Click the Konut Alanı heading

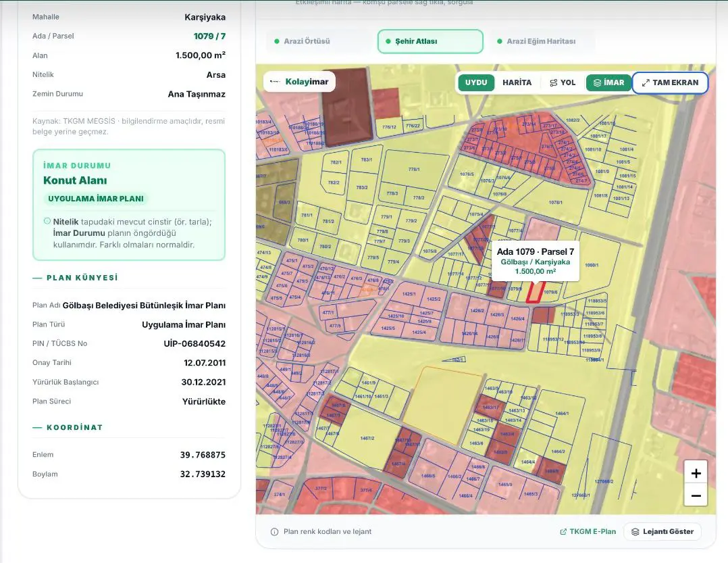(75, 180)
